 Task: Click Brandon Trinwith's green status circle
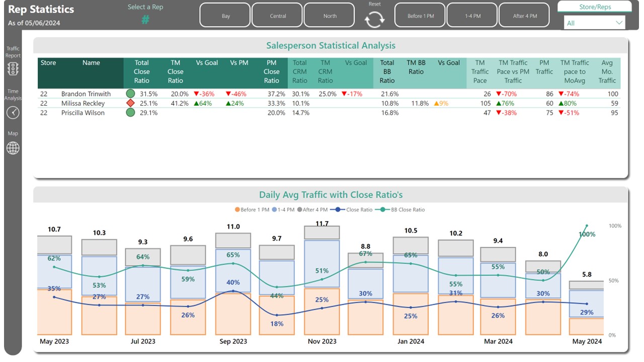pos(131,94)
